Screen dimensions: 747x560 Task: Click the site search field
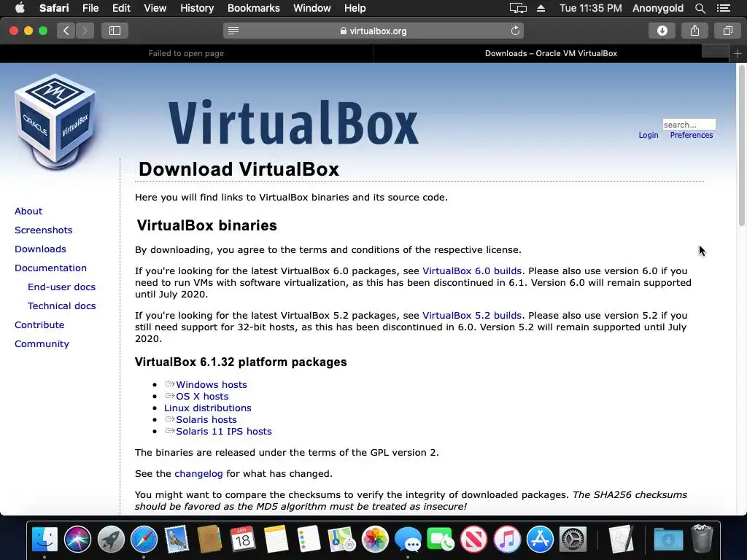click(689, 125)
